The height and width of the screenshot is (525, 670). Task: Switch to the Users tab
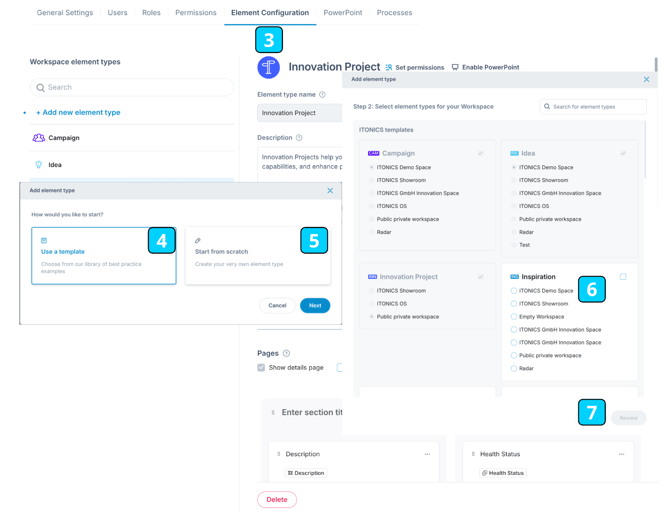point(118,13)
